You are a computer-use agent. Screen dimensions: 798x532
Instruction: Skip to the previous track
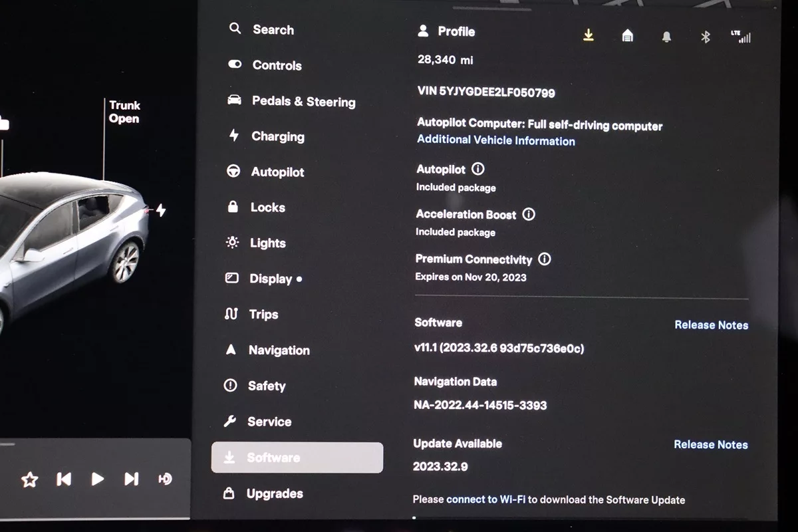pos(64,479)
